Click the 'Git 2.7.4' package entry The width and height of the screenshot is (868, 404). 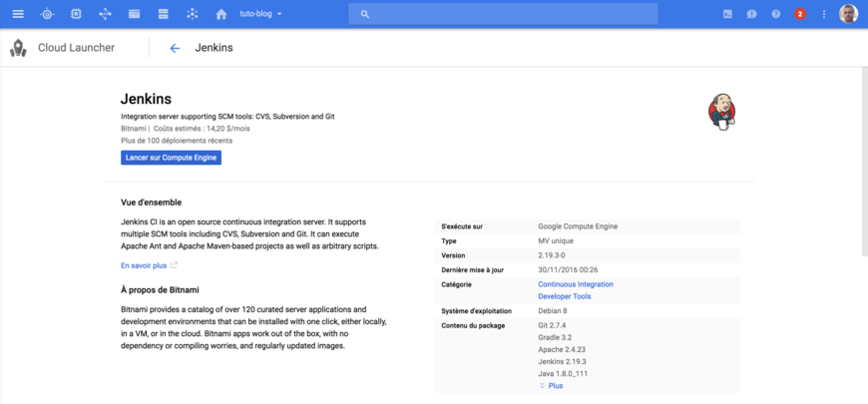point(554,325)
